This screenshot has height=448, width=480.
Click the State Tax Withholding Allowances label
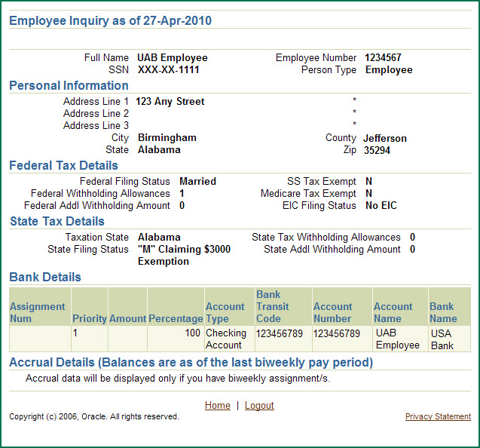coord(326,237)
